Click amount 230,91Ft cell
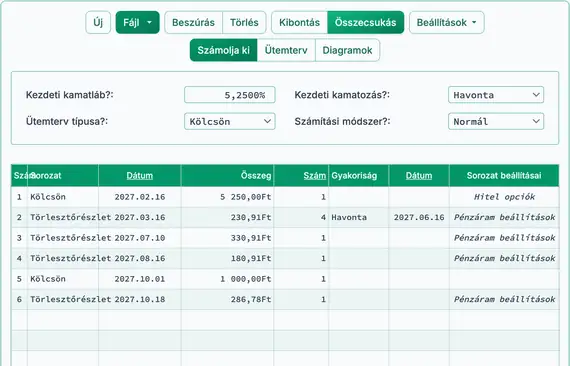The width and height of the screenshot is (570, 366). (228, 217)
